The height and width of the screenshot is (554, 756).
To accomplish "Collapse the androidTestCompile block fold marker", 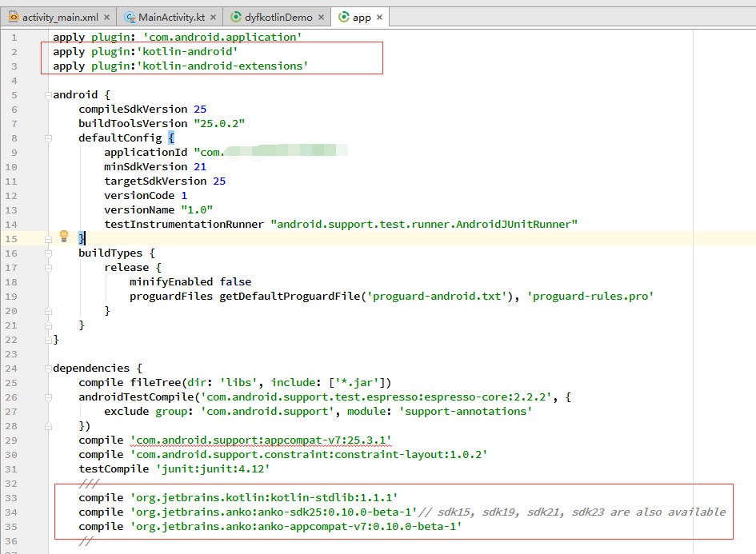I will tap(48, 398).
